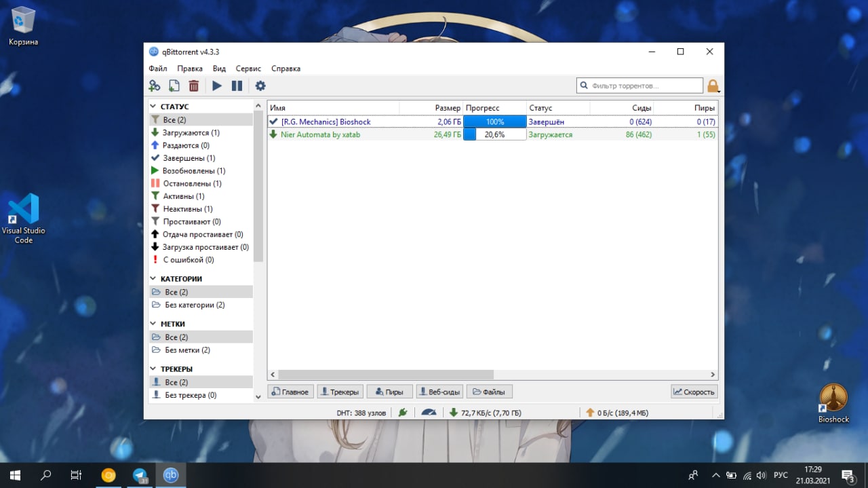Switch to Трекеры tab

click(x=340, y=392)
